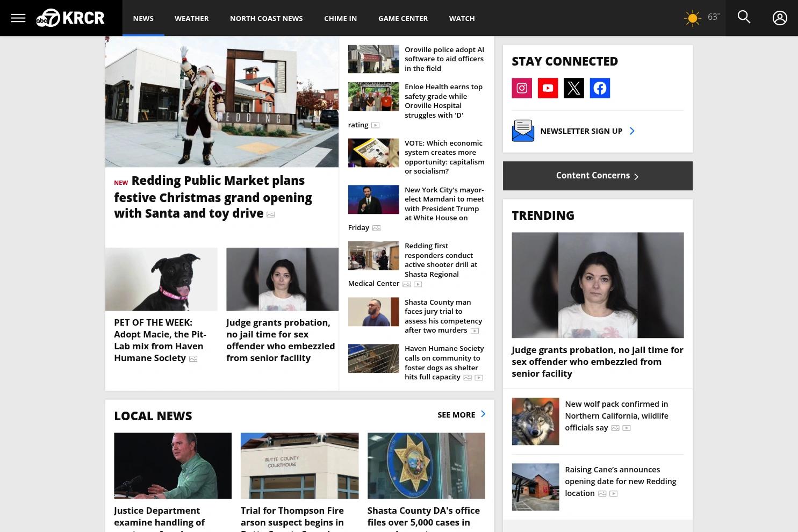798x532 pixels.
Task: Open the user account profile icon
Action: (780, 18)
